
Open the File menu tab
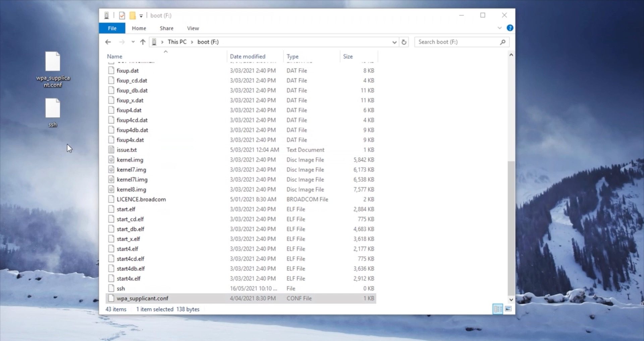(112, 28)
